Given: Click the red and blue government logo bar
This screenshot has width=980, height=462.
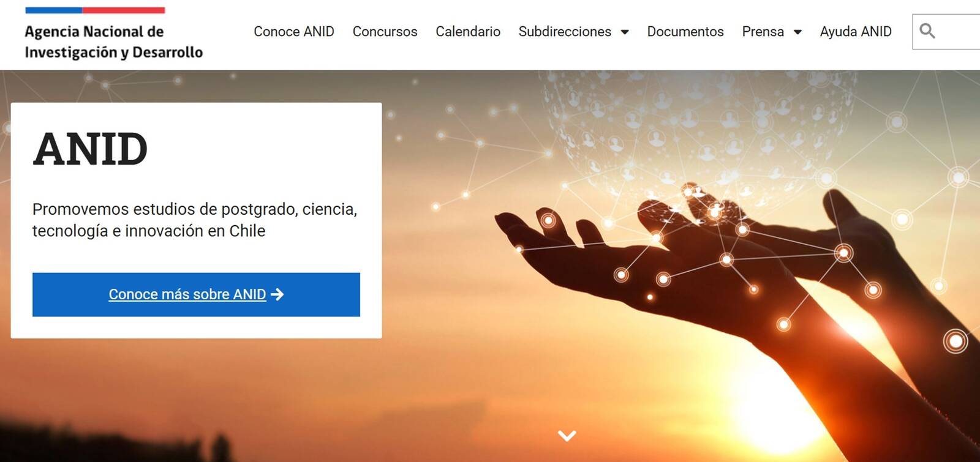Looking at the screenshot, I should pyautogui.click(x=95, y=10).
